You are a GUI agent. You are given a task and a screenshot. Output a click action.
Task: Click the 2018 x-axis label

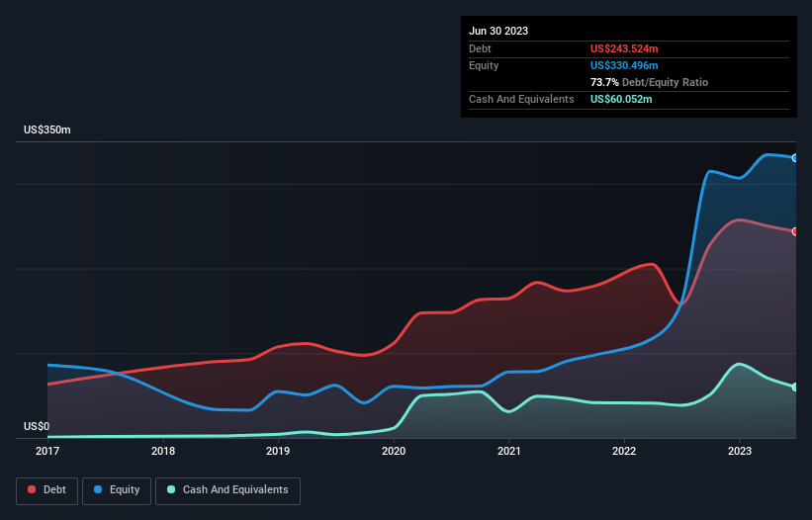[x=163, y=451]
